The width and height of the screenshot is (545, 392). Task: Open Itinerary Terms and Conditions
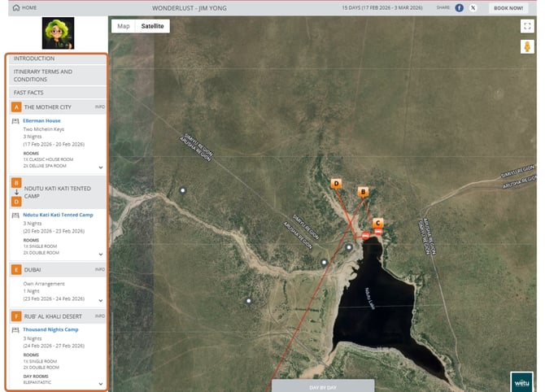(x=58, y=76)
